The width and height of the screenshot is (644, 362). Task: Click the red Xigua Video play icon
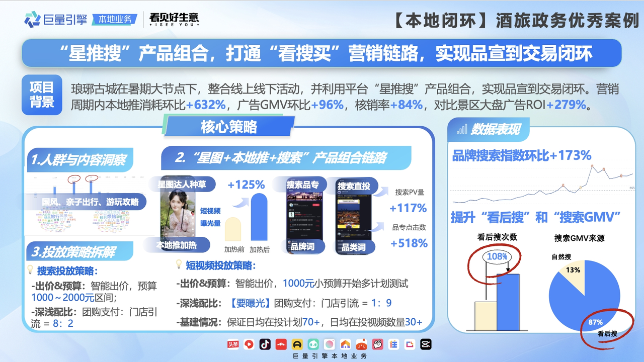(249, 344)
